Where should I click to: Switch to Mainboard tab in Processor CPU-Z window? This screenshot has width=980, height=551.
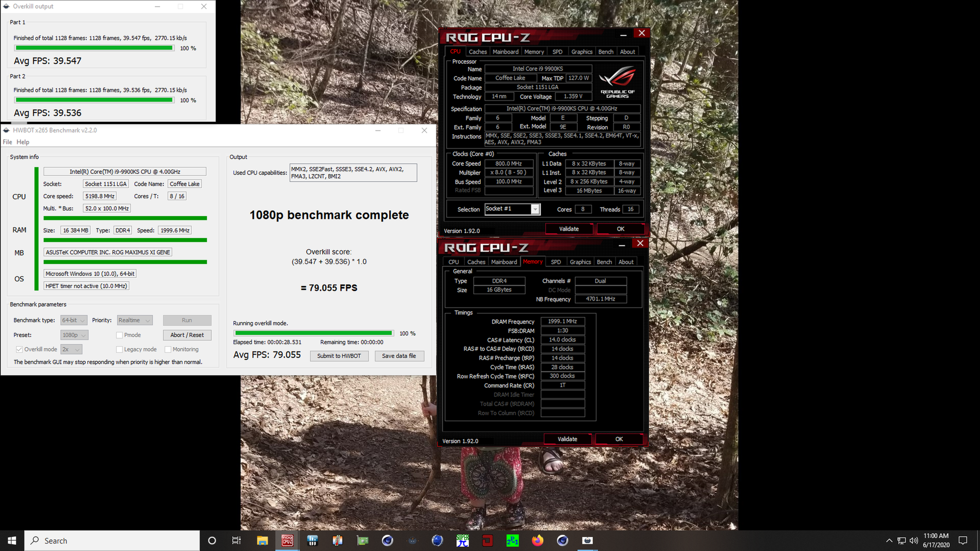pos(505,52)
